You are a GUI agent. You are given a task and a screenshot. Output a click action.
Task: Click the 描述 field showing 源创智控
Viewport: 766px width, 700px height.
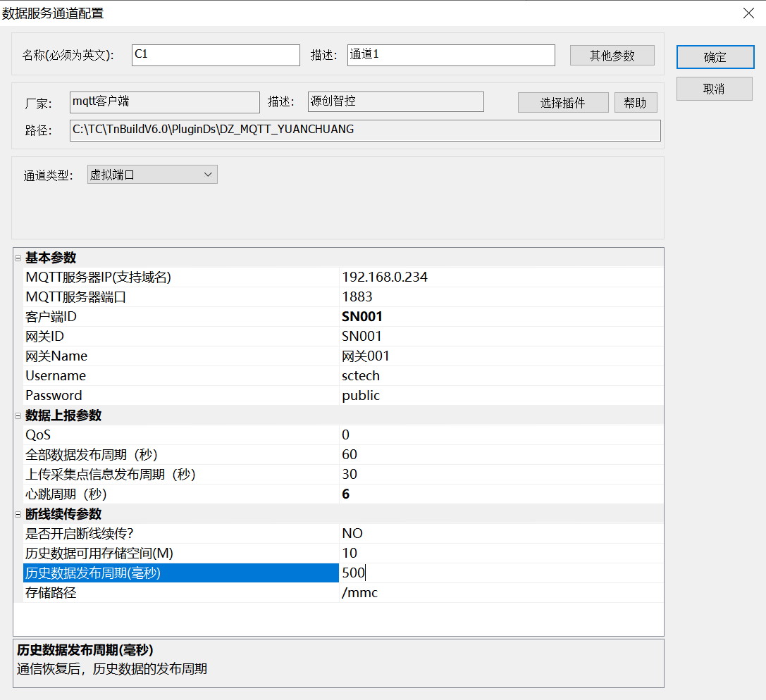click(396, 101)
